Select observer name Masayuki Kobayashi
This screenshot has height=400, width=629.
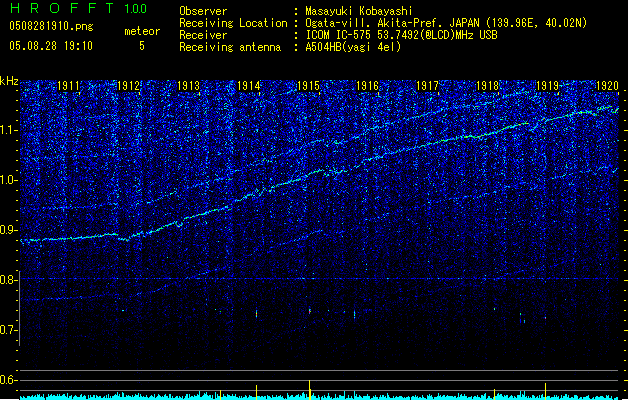click(x=359, y=11)
